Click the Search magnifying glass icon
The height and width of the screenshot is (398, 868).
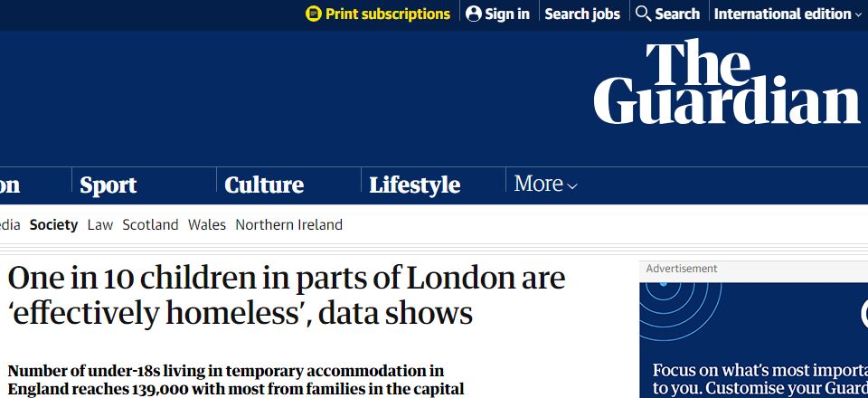pos(644,14)
